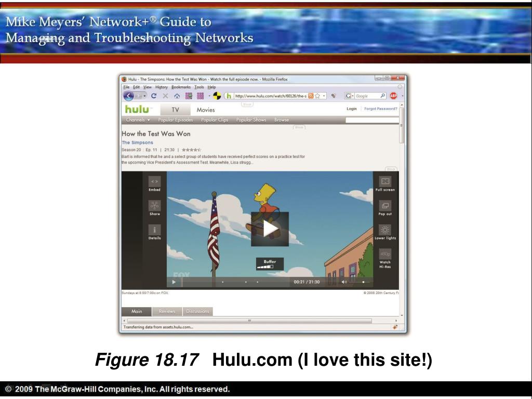Image resolution: width=532 pixels, height=399 pixels.
Task: Click the vertical scrollbar thumb of the page
Action: (402, 126)
